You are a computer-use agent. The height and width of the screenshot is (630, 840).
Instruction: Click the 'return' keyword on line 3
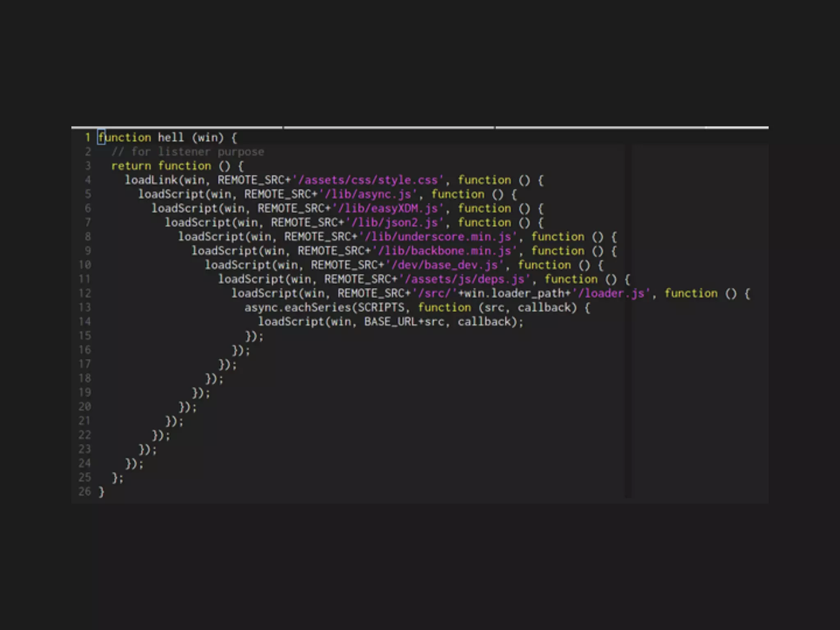(131, 166)
